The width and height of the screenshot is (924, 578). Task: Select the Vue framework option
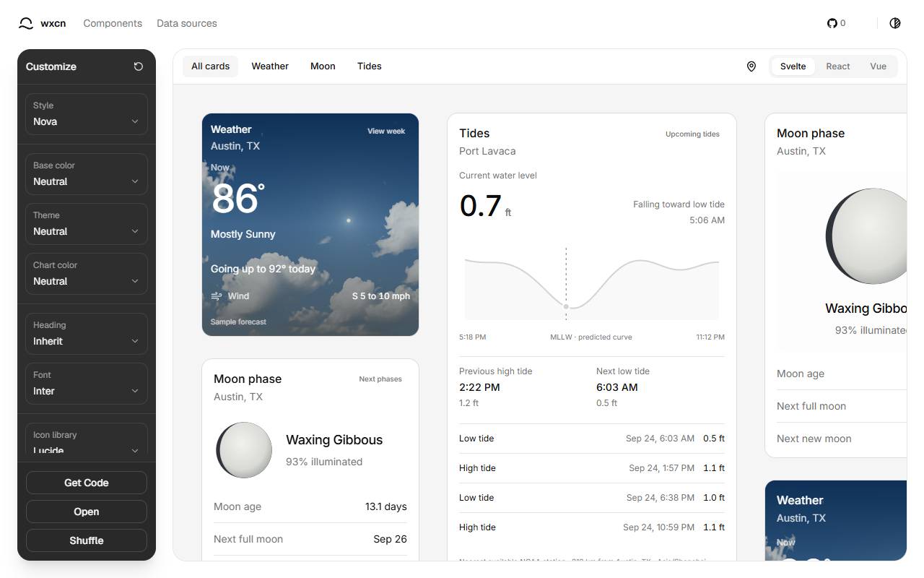point(878,66)
